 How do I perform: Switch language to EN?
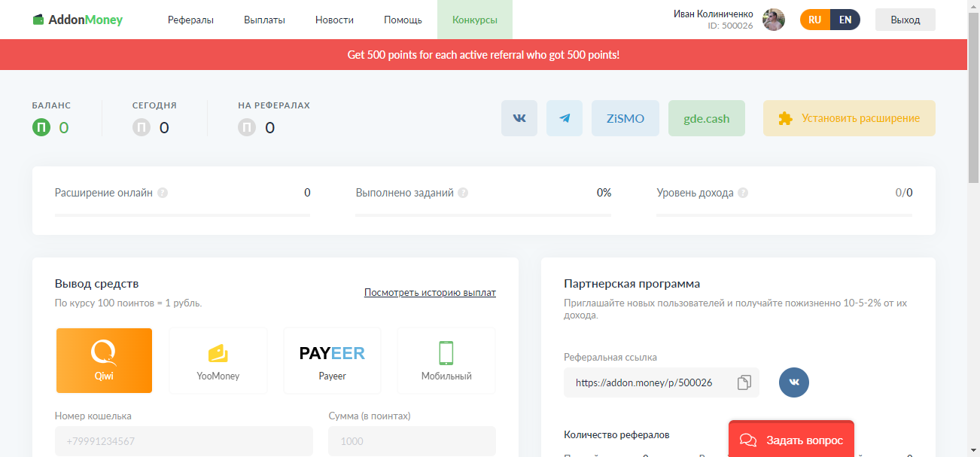(845, 20)
